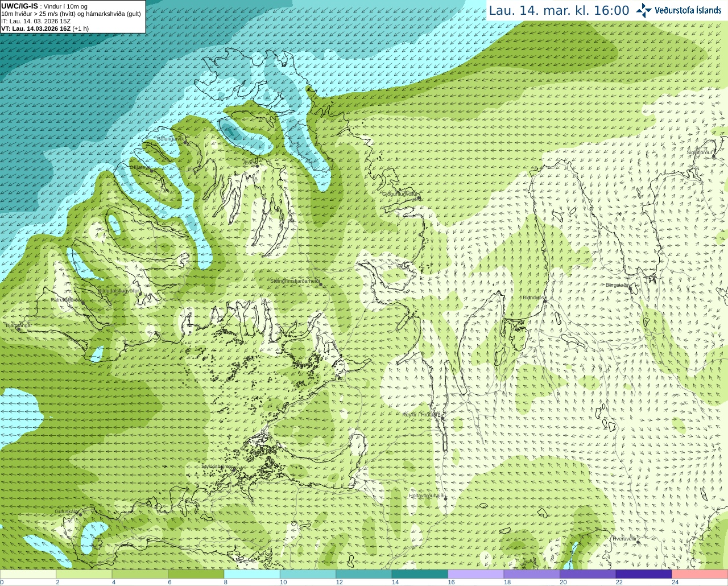The image size is (728, 586).
Task: Click the Bjargtangar station marker dot
Action: 18,329
